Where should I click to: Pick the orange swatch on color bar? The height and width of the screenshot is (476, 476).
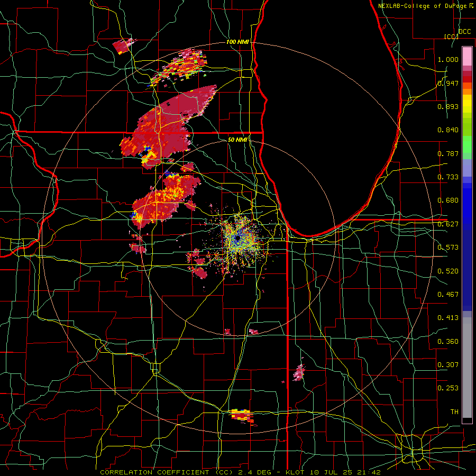467,91
